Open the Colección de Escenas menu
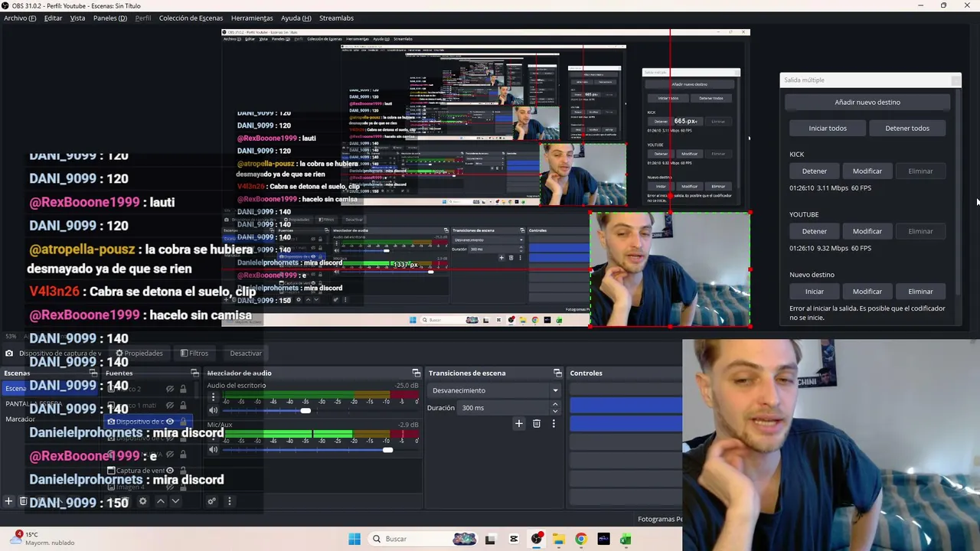The width and height of the screenshot is (980, 551). pos(191,18)
